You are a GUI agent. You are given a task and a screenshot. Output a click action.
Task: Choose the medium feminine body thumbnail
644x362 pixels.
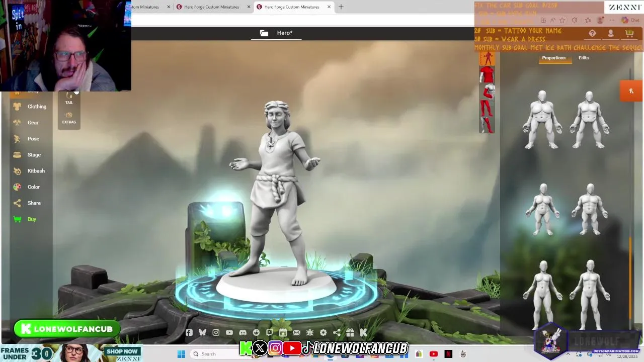coord(543,209)
